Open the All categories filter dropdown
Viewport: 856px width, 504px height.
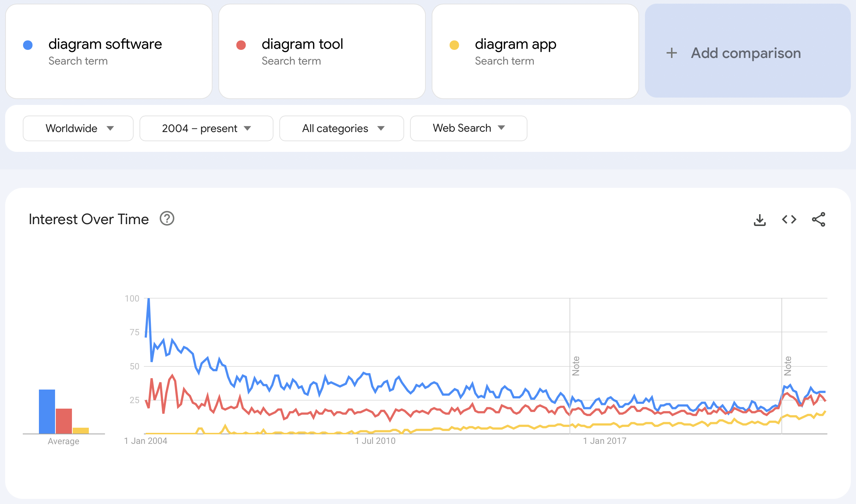click(x=341, y=128)
